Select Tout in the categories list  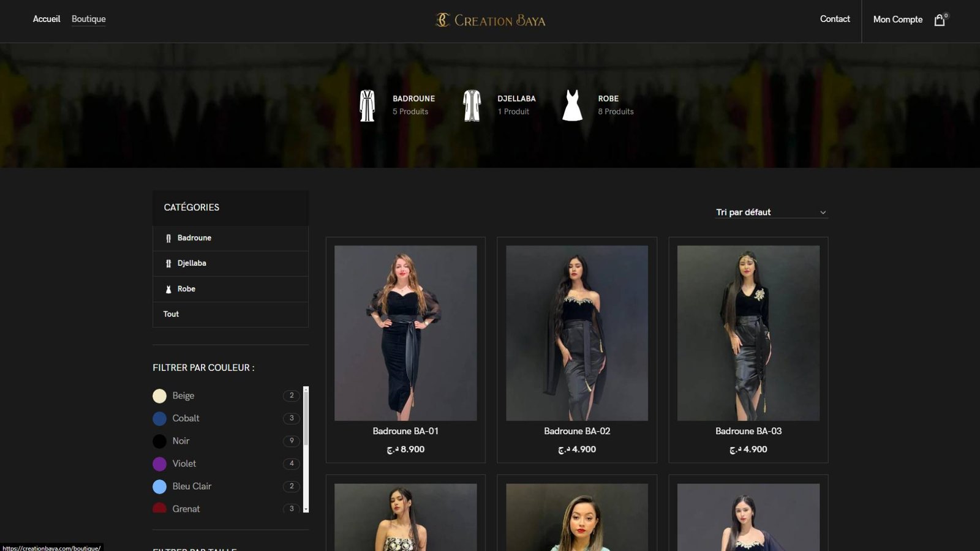pos(171,314)
